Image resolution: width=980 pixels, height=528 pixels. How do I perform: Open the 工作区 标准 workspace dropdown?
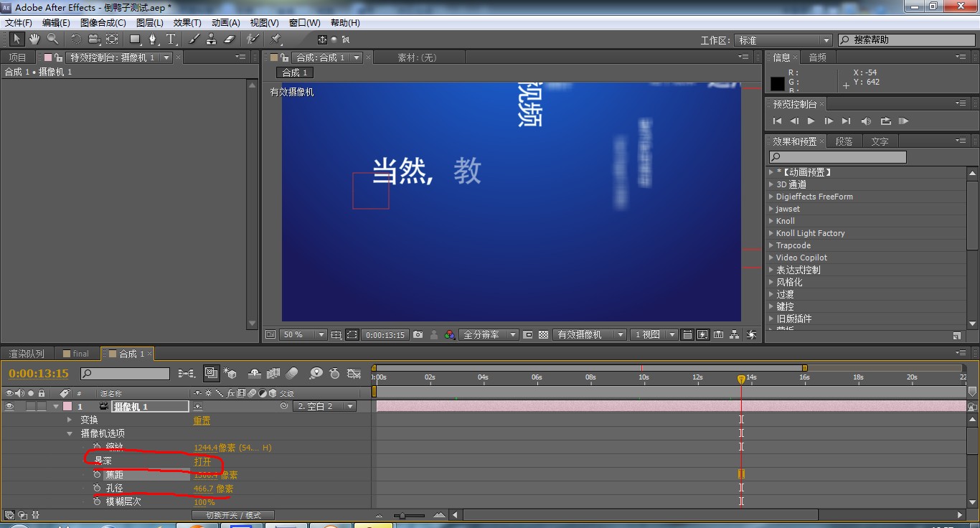pyautogui.click(x=784, y=40)
